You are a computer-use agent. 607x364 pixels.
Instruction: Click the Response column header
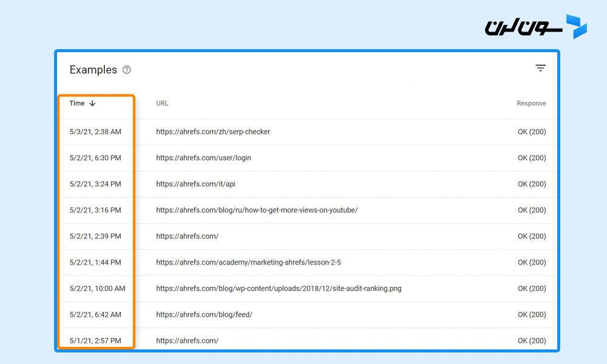(x=531, y=103)
